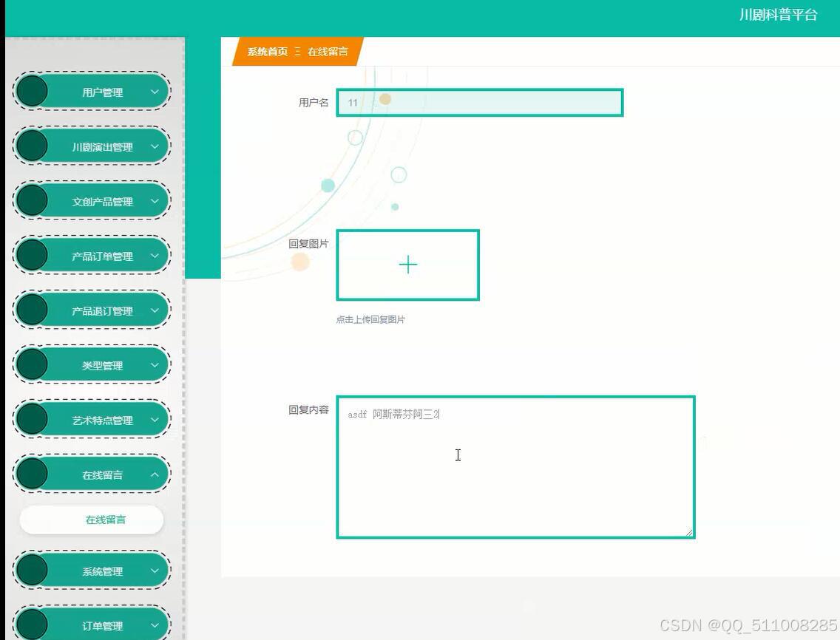Expand the 文创产品管理 menu chevron

155,201
